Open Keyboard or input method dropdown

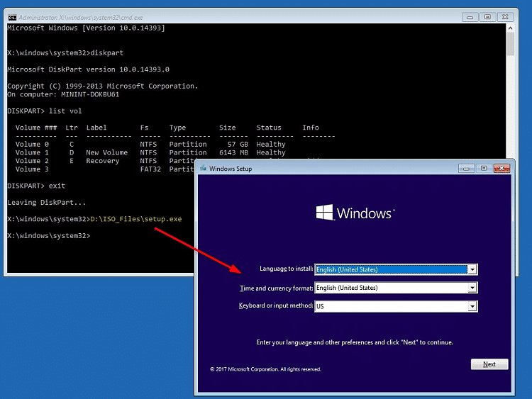coord(472,306)
